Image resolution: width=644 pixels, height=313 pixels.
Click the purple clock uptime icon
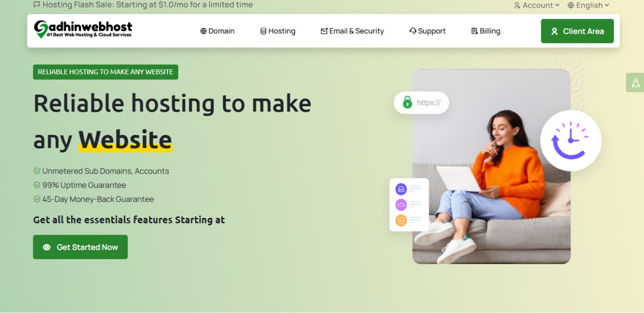coord(571,140)
